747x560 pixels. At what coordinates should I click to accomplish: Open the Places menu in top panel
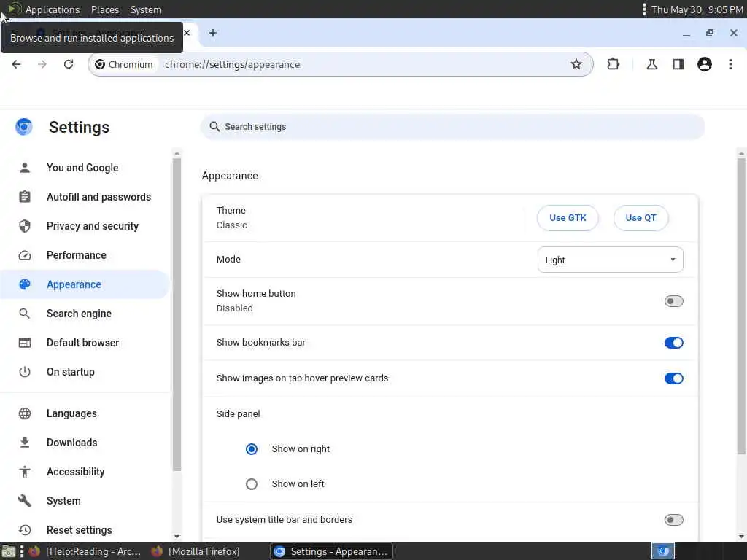105,9
